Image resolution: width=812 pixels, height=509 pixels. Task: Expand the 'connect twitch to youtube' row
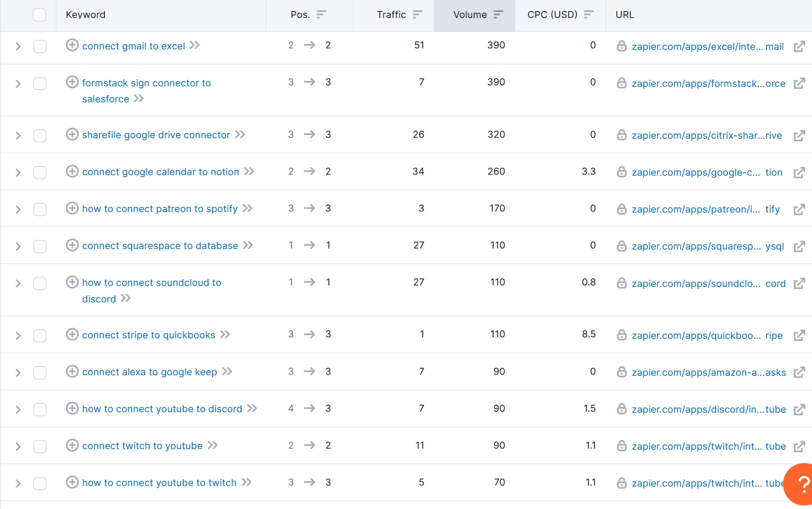(x=18, y=447)
